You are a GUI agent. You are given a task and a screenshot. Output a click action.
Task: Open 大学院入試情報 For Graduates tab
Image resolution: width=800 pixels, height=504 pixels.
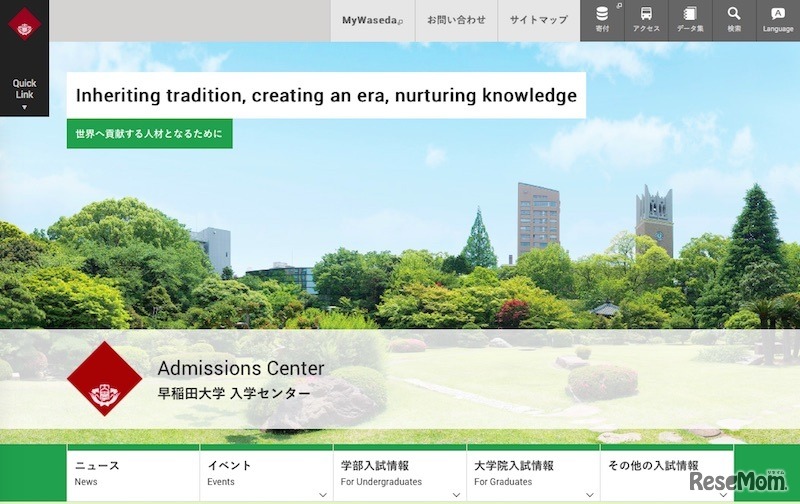[x=533, y=473]
